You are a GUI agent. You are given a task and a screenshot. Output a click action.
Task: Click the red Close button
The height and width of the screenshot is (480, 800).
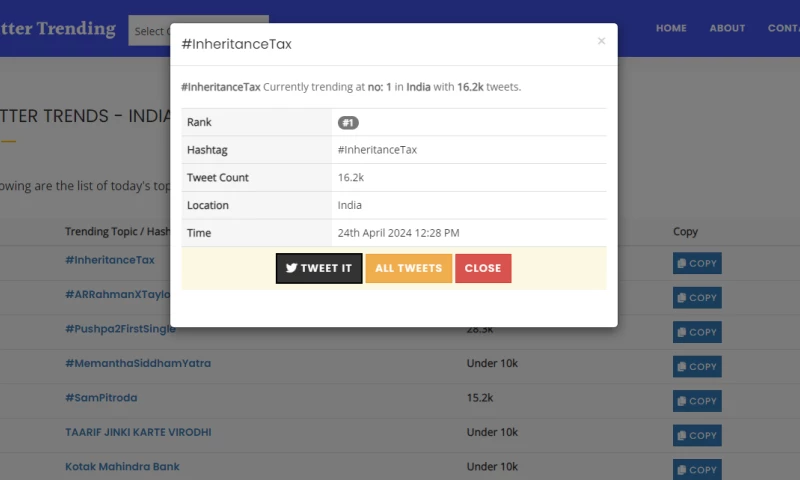[483, 268]
